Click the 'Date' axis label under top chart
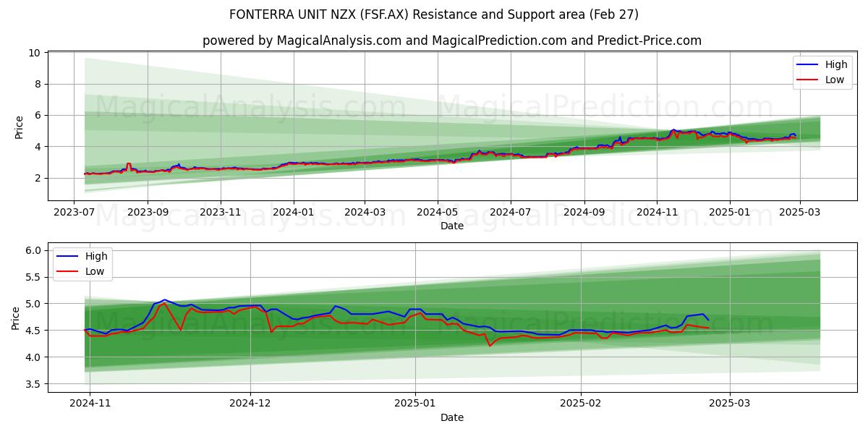The height and width of the screenshot is (434, 868). [452, 226]
